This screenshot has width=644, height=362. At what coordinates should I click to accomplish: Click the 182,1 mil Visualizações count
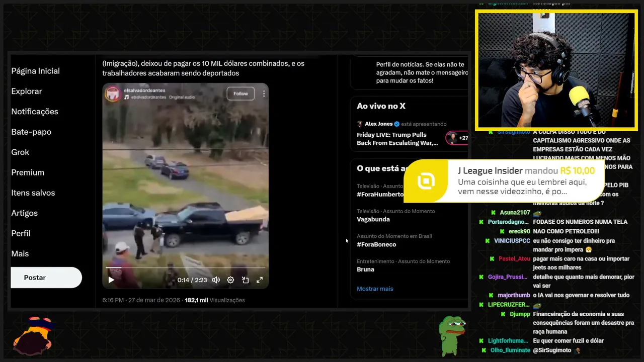(x=215, y=300)
